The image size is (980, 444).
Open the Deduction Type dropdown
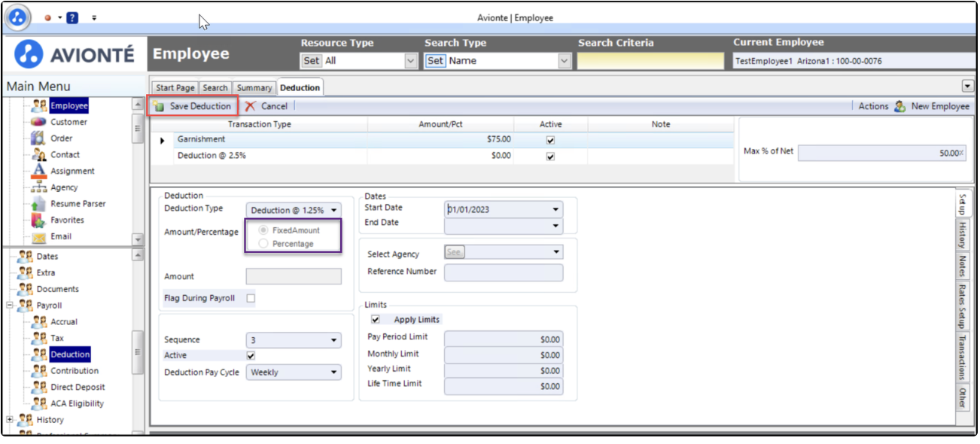point(333,211)
